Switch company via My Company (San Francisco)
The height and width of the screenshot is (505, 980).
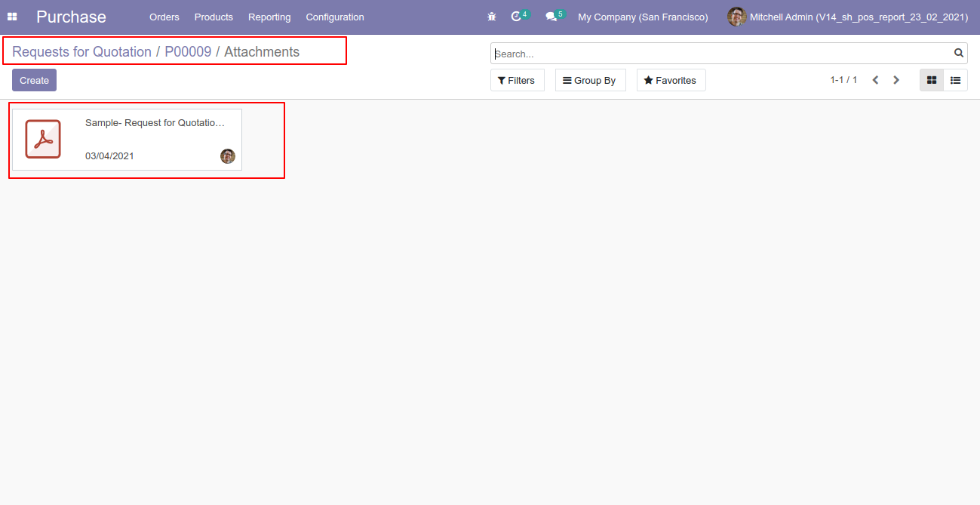(643, 17)
